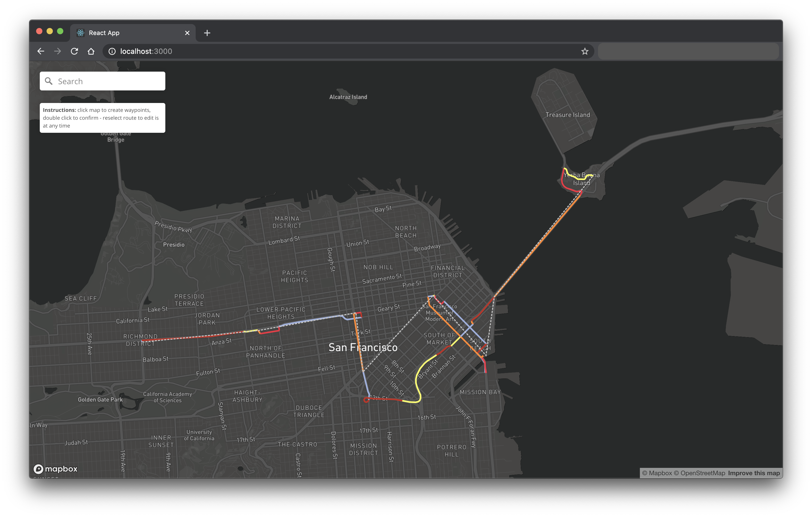812x517 pixels.
Task: Click the Treasure Island map label
Action: (x=567, y=115)
